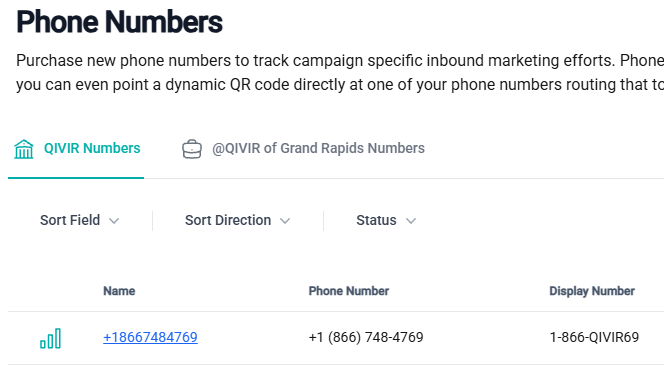Expand the Sort Direction dropdown
This screenshot has height=373, width=664.
tap(238, 221)
